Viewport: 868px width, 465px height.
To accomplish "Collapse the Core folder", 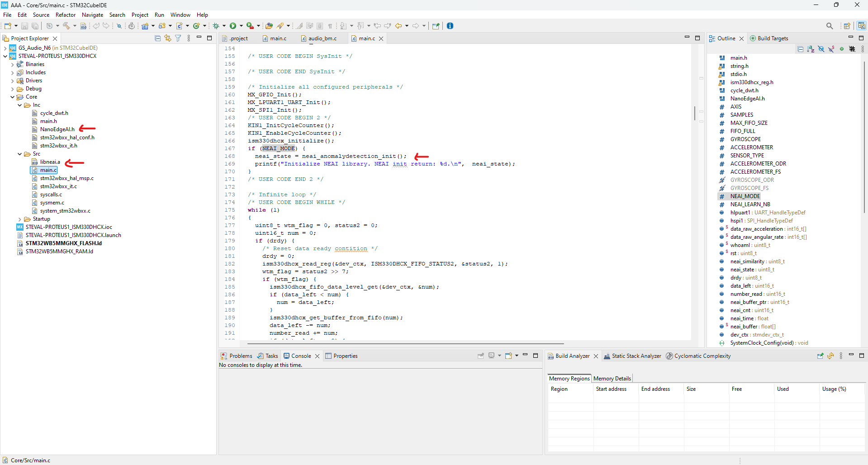I will pos(12,97).
